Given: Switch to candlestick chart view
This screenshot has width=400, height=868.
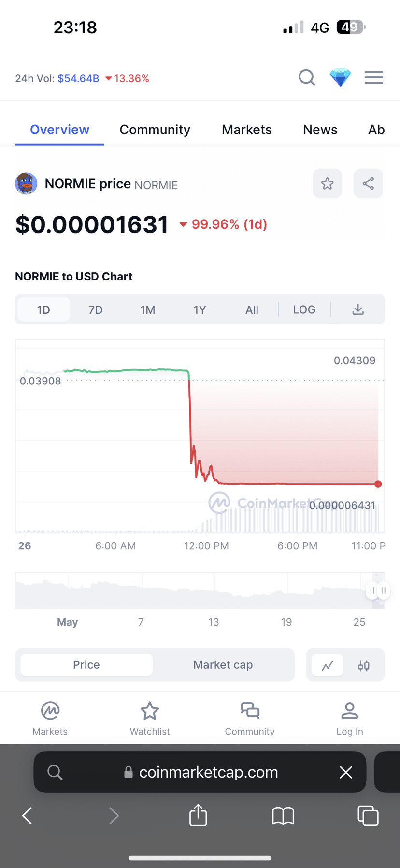Looking at the screenshot, I should [364, 666].
